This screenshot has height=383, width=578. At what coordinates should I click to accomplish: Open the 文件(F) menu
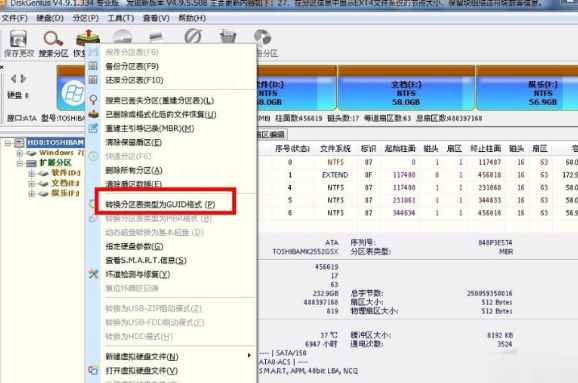[x=15, y=18]
